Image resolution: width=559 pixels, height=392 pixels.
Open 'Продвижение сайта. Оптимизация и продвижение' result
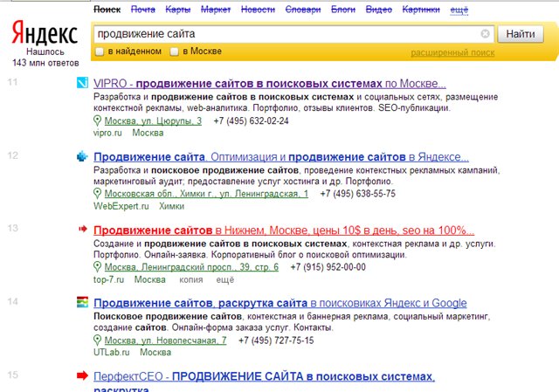(x=281, y=157)
